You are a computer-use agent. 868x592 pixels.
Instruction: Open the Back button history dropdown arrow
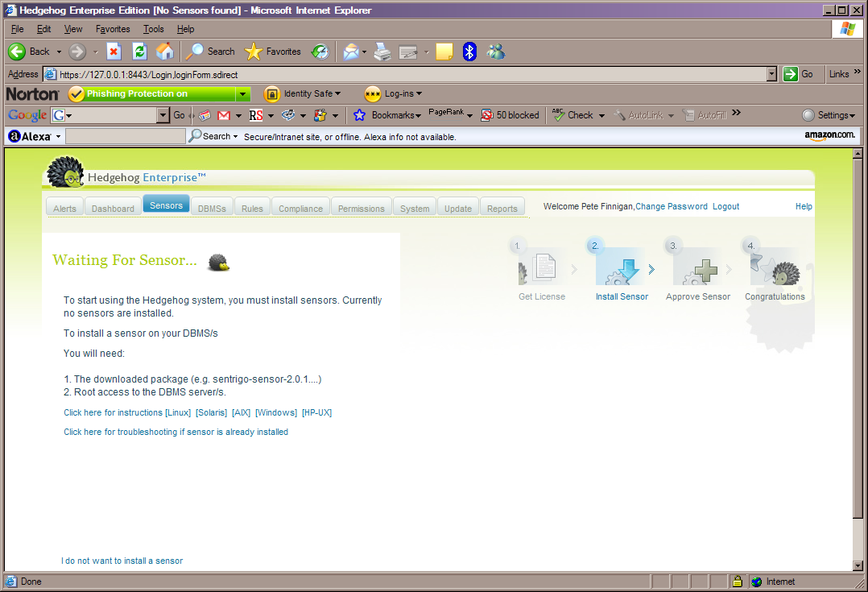point(59,52)
